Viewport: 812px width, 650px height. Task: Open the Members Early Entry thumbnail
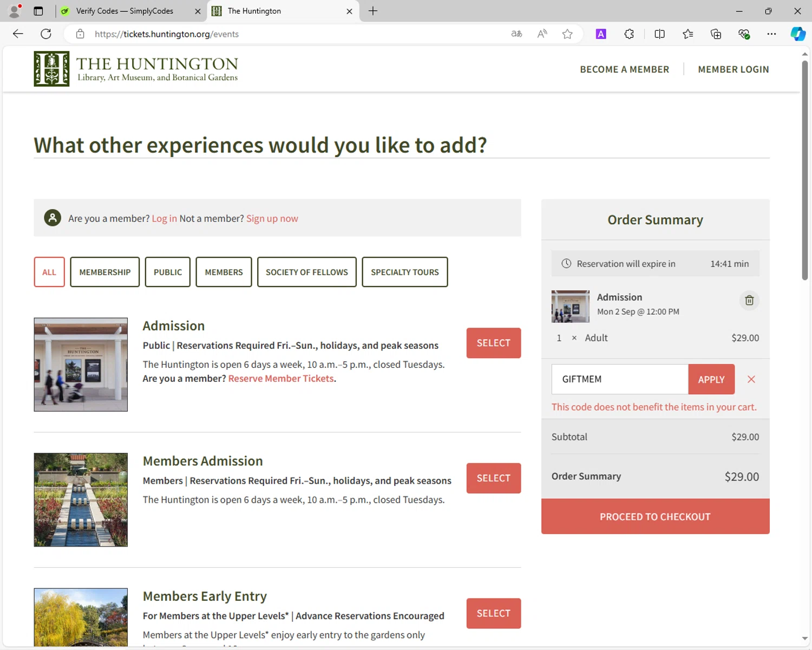coord(81,617)
